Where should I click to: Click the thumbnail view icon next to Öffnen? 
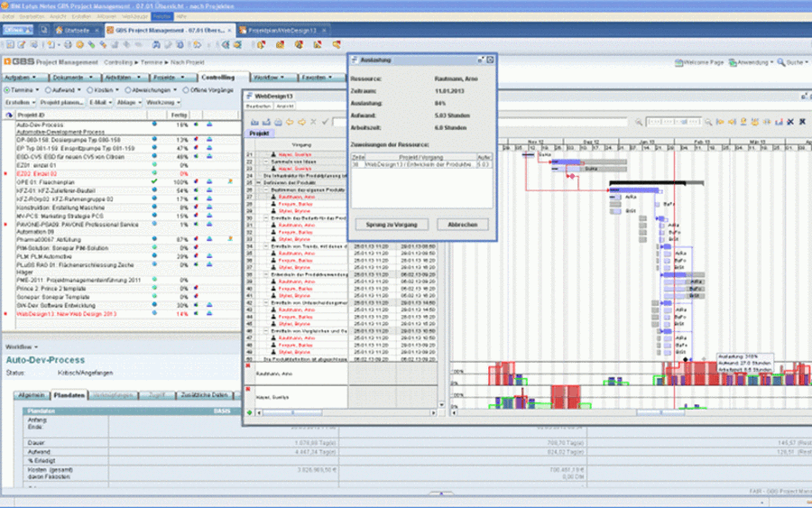pos(44,30)
